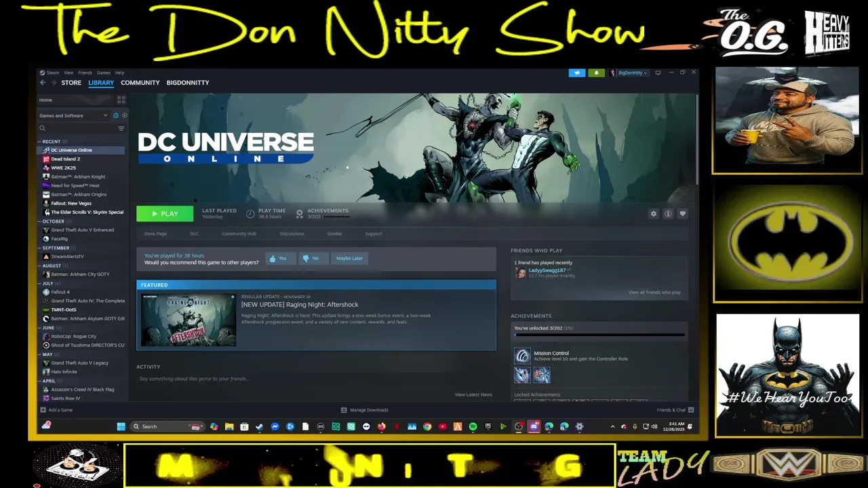Sort library by recent activity clock icon
The width and height of the screenshot is (868, 488).
pos(116,116)
